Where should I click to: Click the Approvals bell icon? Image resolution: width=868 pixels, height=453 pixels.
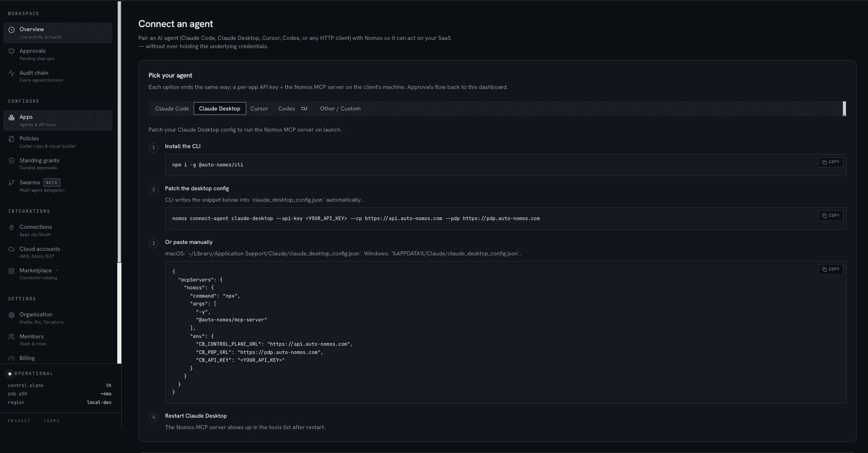pos(11,51)
